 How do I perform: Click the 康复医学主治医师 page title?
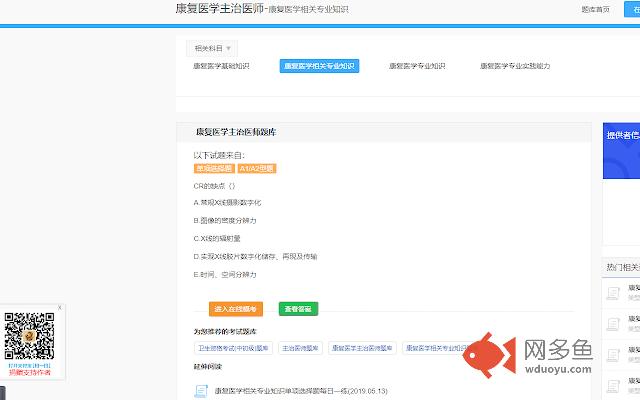220,8
